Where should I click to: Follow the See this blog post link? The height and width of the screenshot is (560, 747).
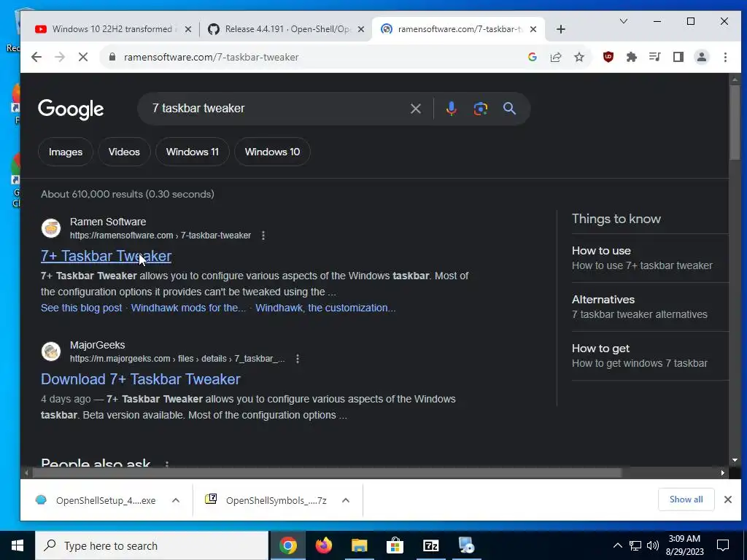(x=81, y=308)
